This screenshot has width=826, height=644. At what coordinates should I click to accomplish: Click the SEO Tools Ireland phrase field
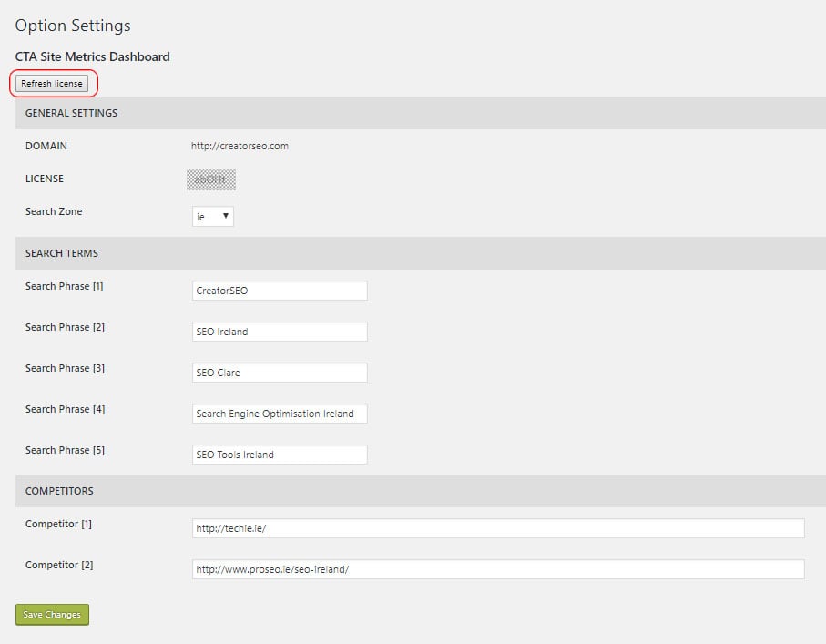279,454
